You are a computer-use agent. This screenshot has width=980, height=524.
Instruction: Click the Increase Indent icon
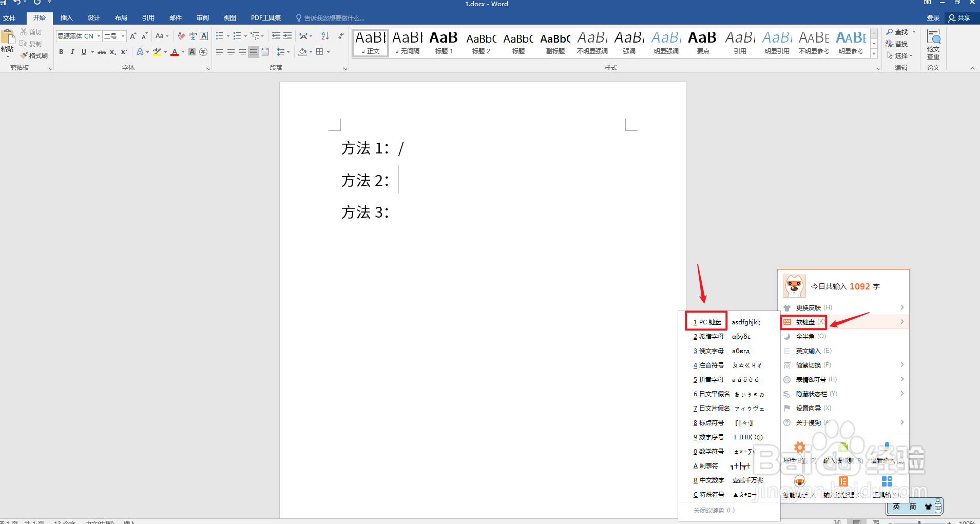[x=287, y=36]
